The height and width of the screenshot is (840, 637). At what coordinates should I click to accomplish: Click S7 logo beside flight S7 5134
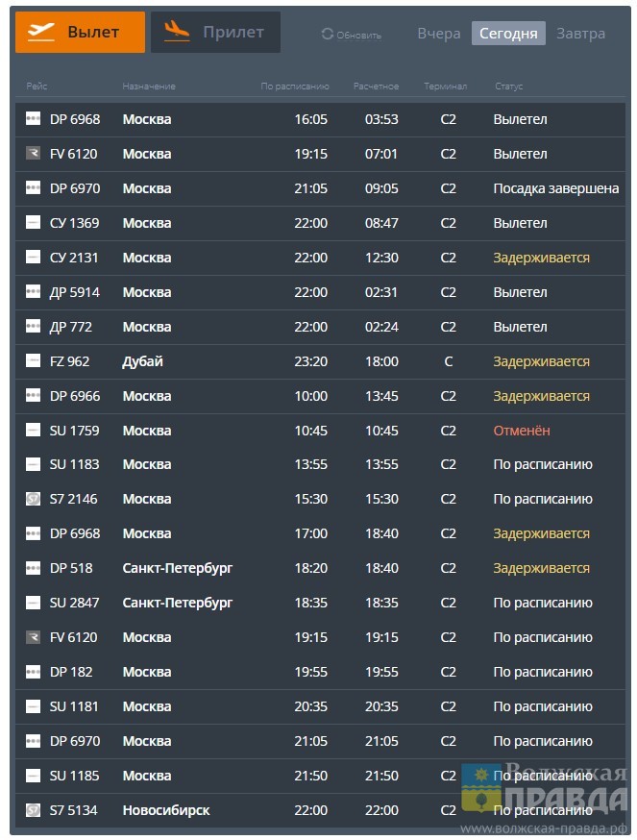tap(33, 810)
